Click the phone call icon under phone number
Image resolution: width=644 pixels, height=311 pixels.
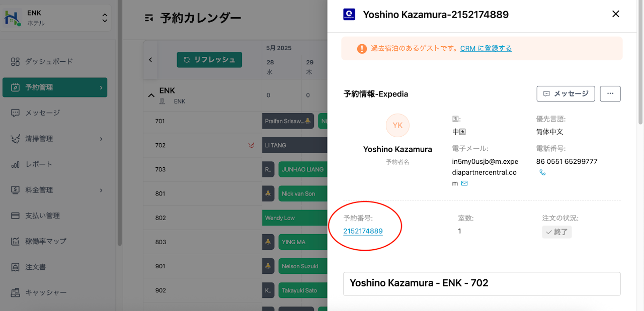[542, 172]
